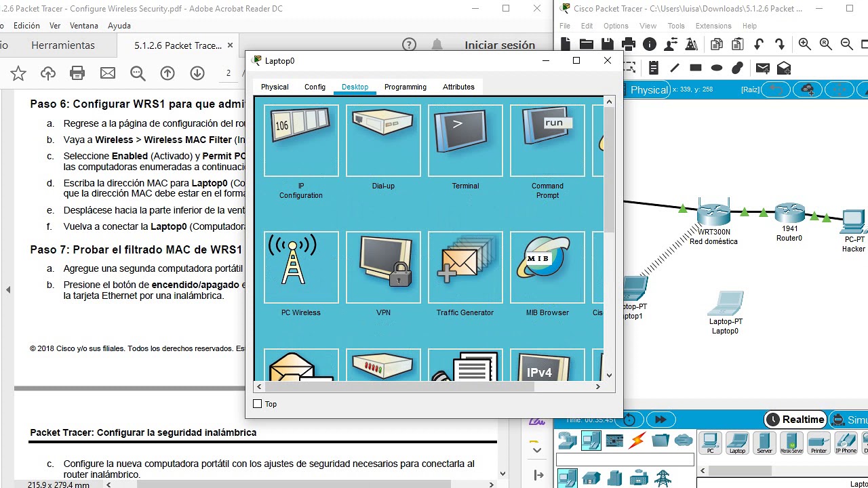
Task: Switch to the Physical tab in Laptop0
Action: point(275,87)
